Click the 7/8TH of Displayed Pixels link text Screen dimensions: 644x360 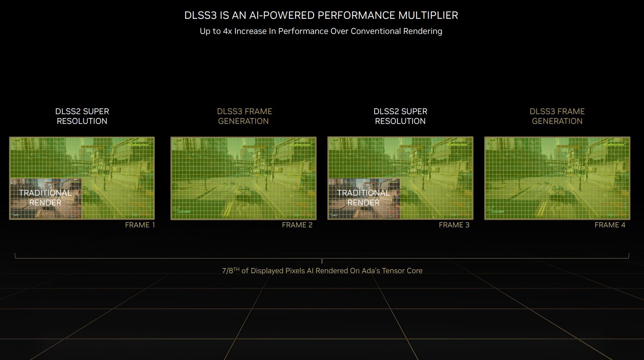click(x=322, y=270)
